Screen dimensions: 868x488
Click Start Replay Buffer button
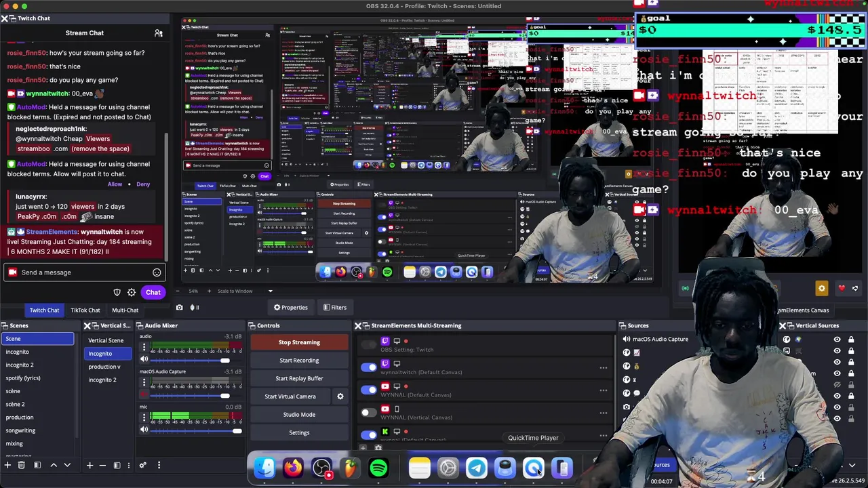point(299,378)
